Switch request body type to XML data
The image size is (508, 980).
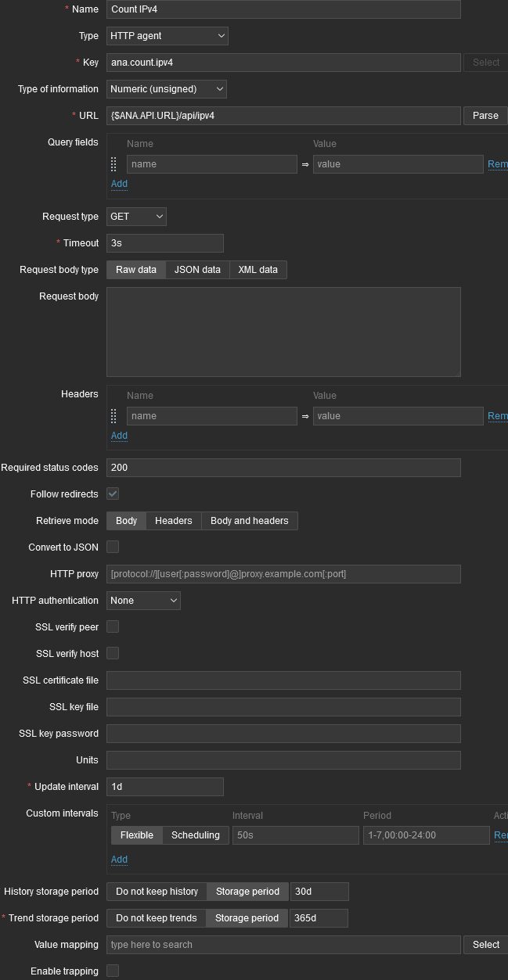click(258, 270)
